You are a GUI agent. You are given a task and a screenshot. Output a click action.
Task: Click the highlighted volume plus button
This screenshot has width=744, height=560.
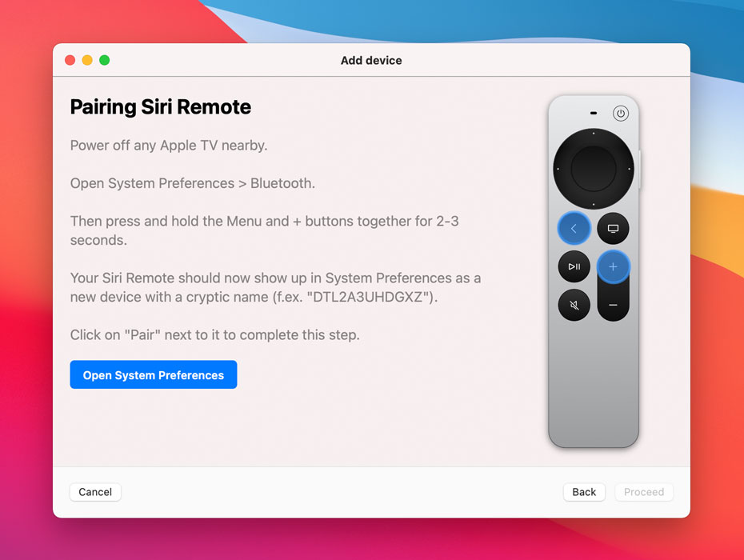pos(613,266)
